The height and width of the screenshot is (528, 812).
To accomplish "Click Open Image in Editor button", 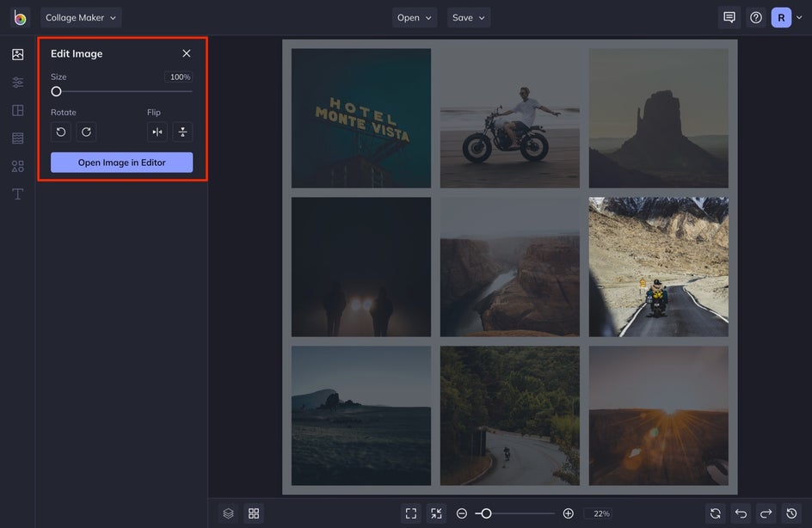I will point(121,163).
